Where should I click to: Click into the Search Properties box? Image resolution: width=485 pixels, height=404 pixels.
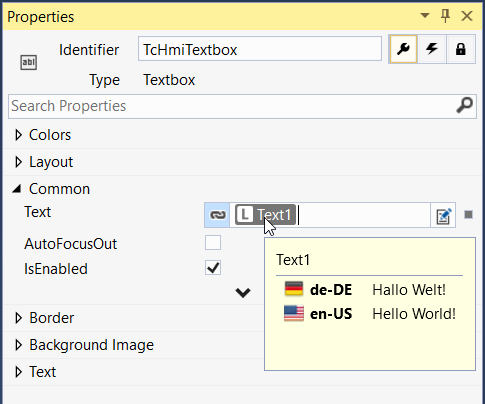(x=242, y=106)
